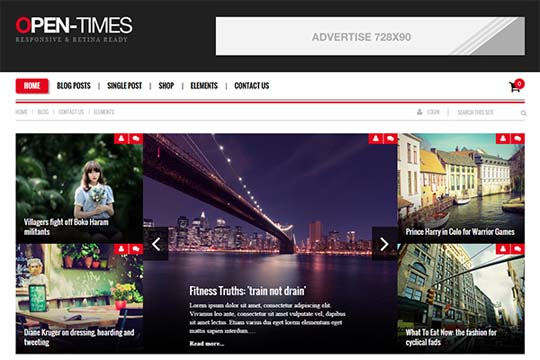540x360 pixels.
Task: Advance slider with right arrow
Action: click(x=385, y=244)
